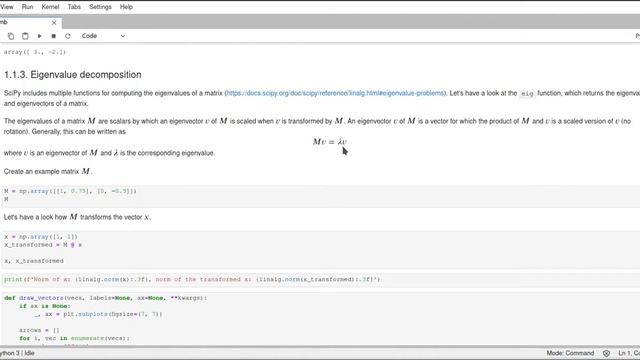Select the def draw_vectors code cell
640x360 pixels.
coord(321,319)
